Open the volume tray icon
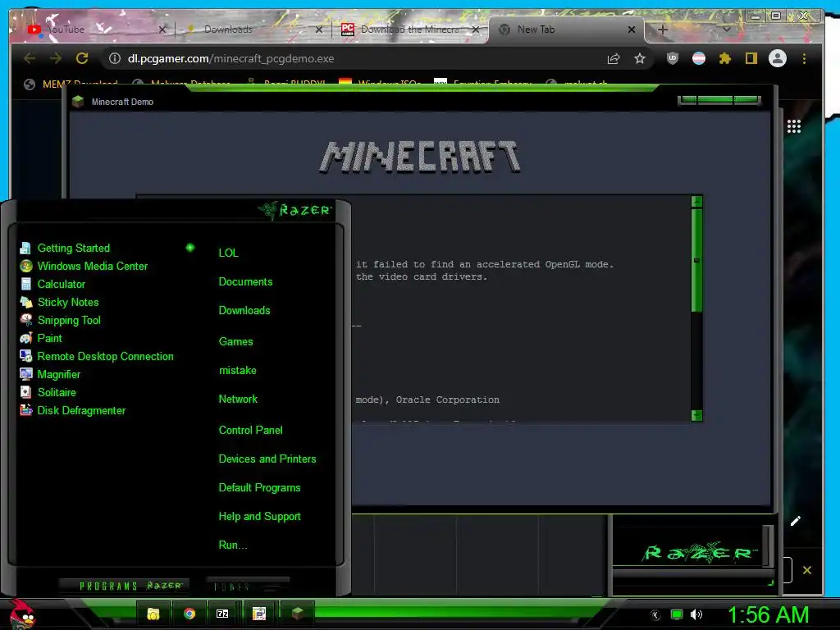840x630 pixels. pos(696,615)
